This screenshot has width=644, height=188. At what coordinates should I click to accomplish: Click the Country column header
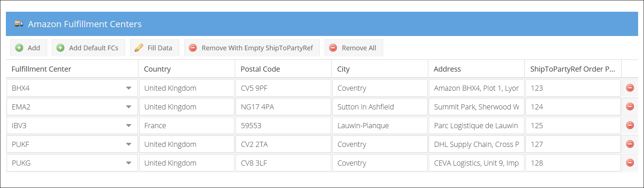coord(158,69)
